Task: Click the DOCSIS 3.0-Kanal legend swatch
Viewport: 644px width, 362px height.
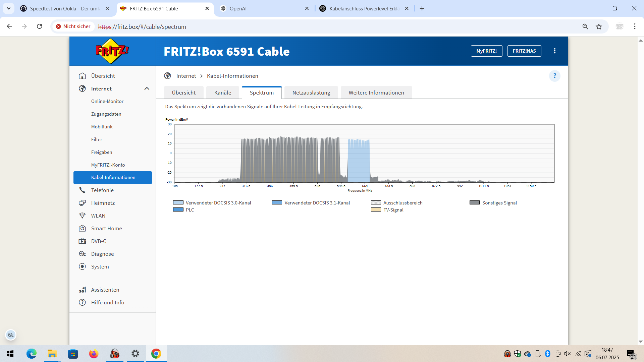Action: (x=178, y=202)
